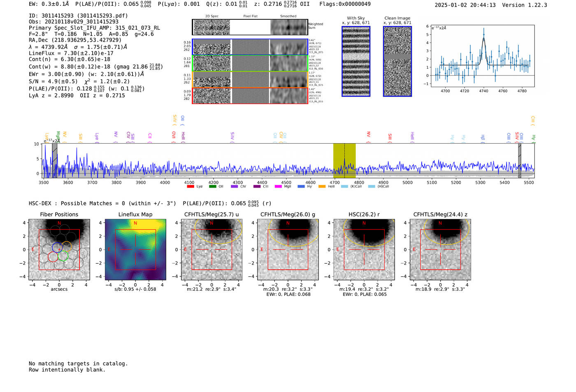
Task: Click "No matching targets in catalog." text
Action: (x=78, y=364)
